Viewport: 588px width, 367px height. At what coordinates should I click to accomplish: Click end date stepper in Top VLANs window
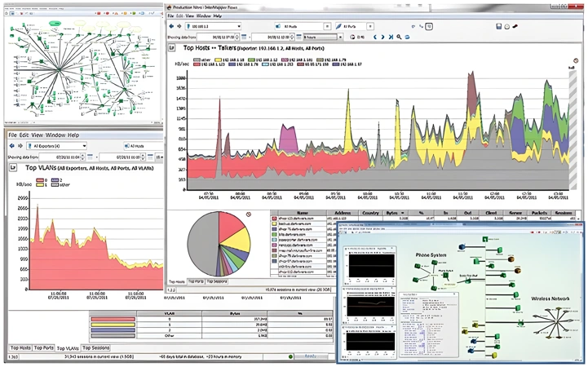(x=143, y=157)
